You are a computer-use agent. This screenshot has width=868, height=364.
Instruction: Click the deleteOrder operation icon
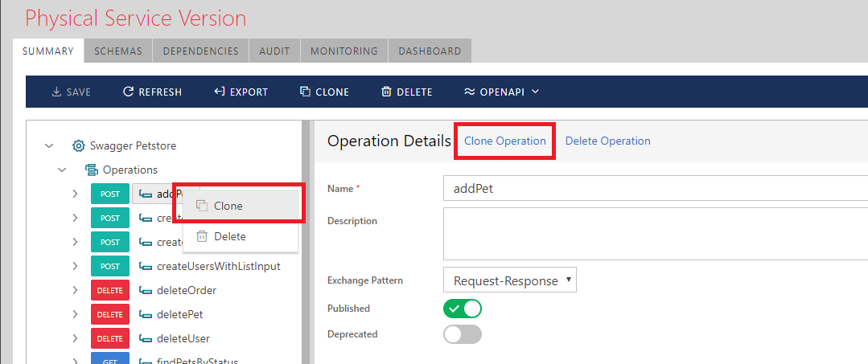(146, 291)
